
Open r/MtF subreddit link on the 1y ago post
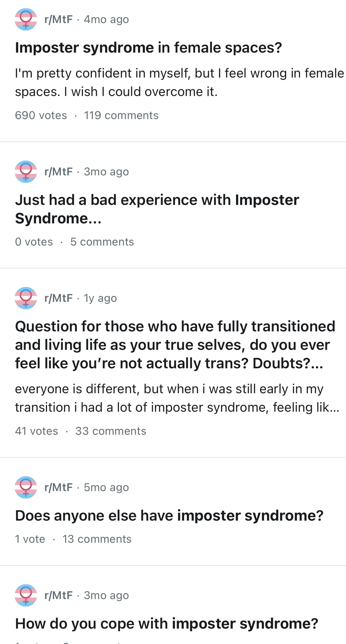tap(59, 298)
